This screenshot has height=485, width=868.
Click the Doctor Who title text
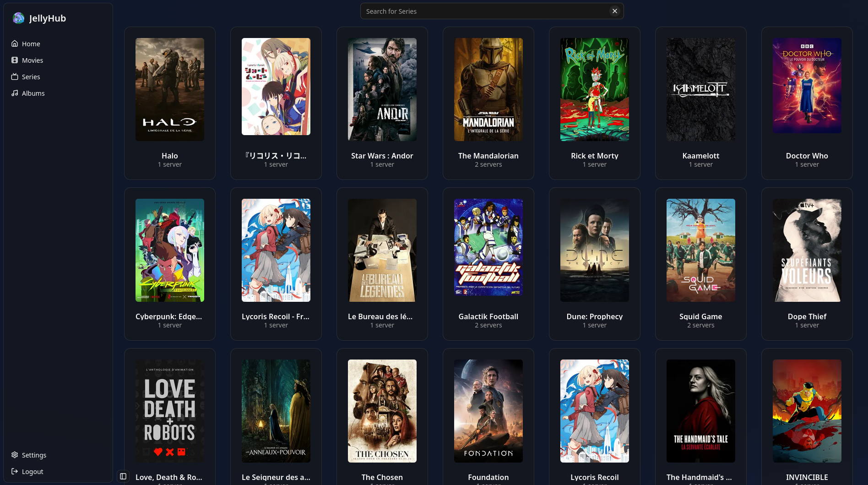click(807, 156)
